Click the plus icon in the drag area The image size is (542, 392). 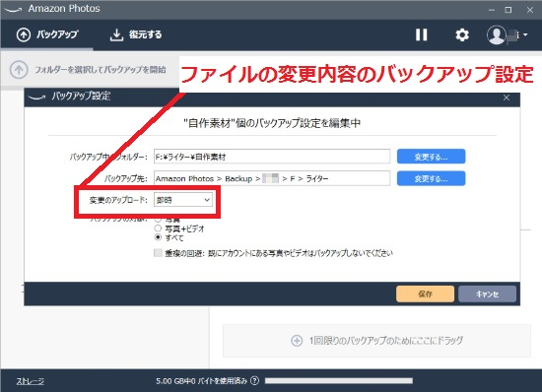(x=297, y=341)
